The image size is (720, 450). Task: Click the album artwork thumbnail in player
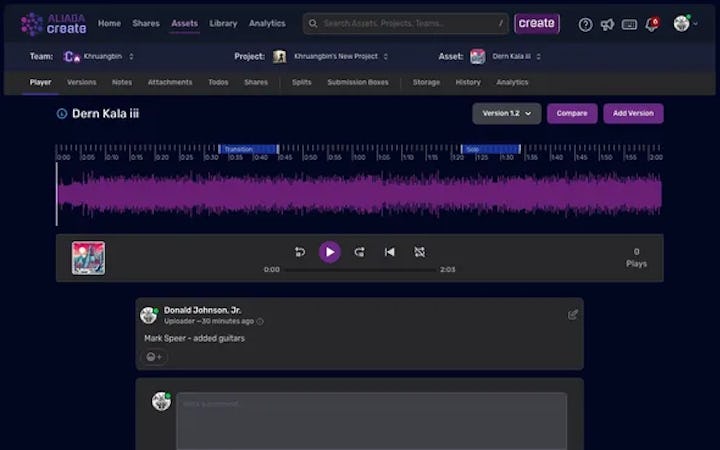88,258
